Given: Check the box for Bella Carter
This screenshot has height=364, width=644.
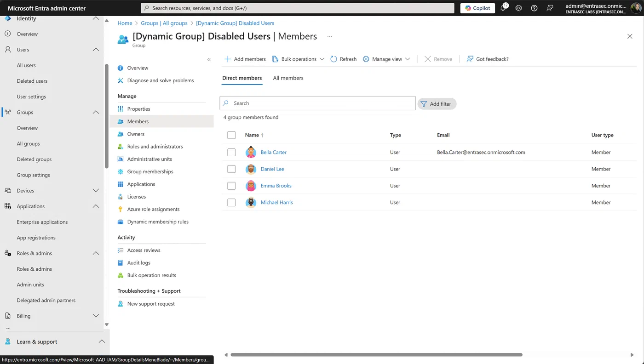Looking at the screenshot, I should click(231, 152).
